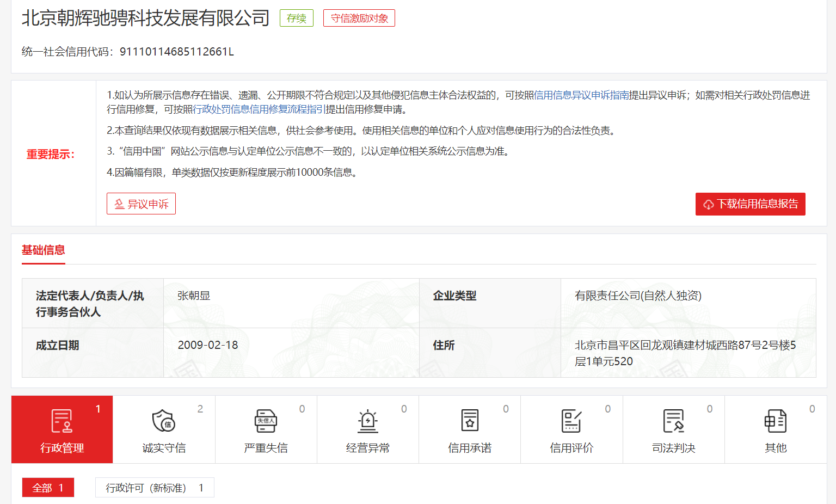Image resolution: width=836 pixels, height=504 pixels.
Task: Click the 重要提示 label
Action: [51, 154]
